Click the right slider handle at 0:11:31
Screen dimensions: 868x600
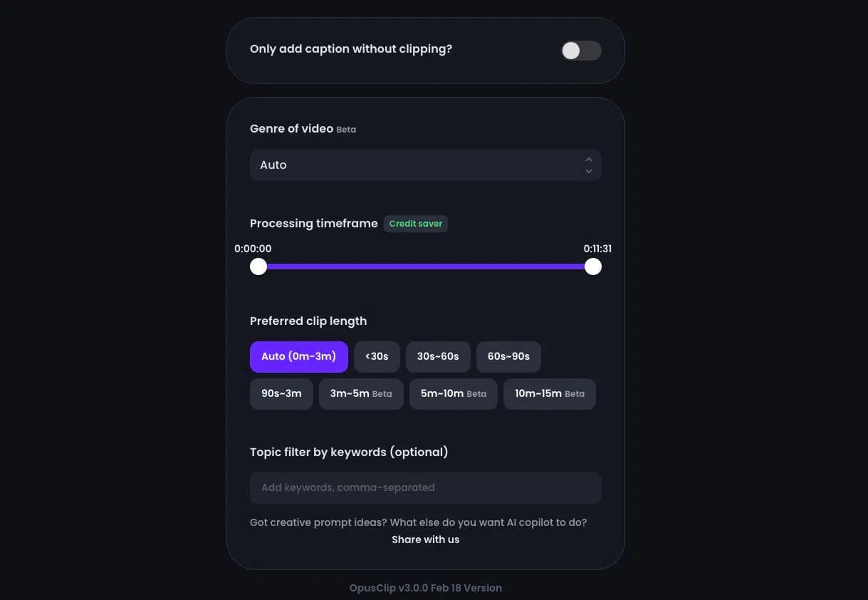pos(592,266)
